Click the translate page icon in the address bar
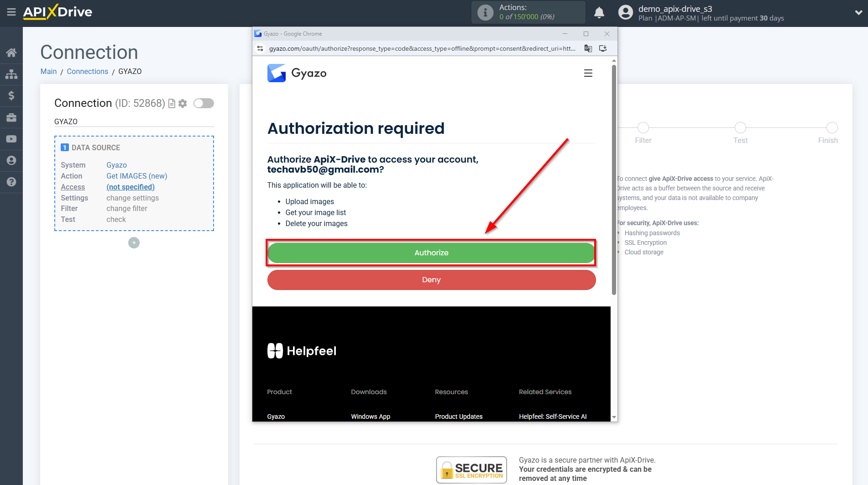 click(x=588, y=48)
